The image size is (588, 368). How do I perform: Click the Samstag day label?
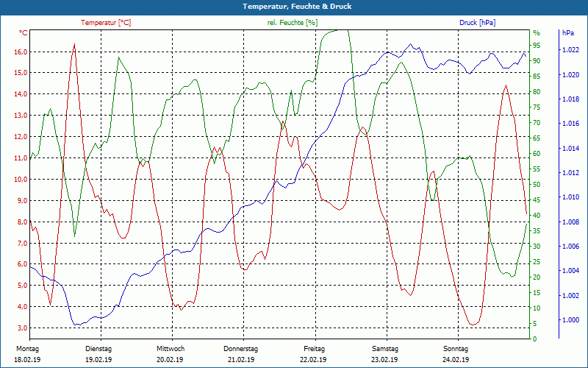click(x=384, y=349)
